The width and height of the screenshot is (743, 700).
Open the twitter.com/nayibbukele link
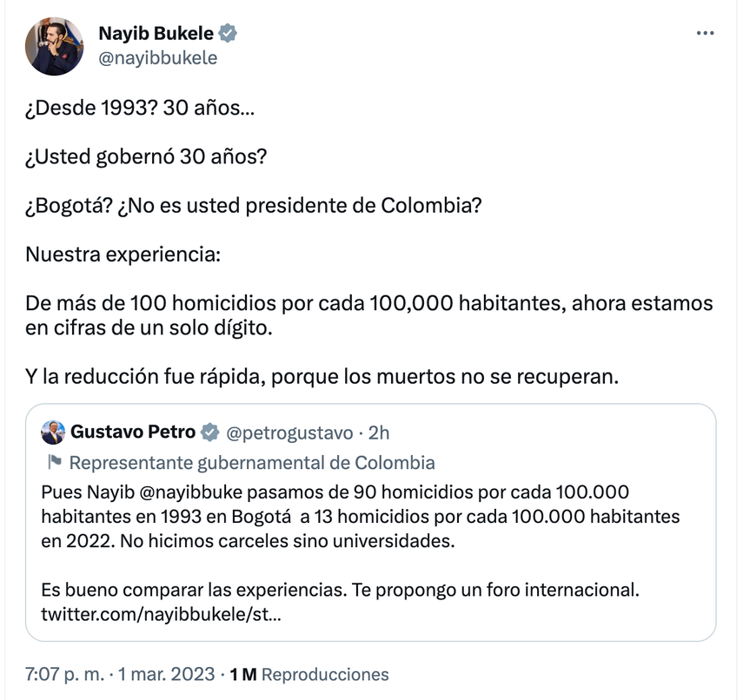161,615
